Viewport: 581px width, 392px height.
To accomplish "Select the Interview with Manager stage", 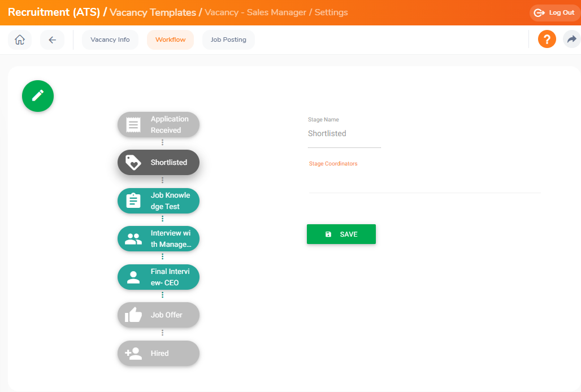I will (x=159, y=239).
